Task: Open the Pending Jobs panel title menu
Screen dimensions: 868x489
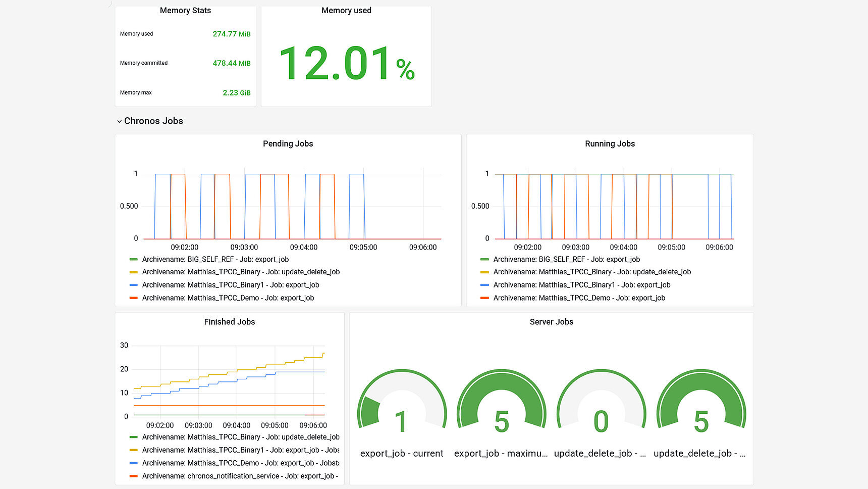Action: 288,144
